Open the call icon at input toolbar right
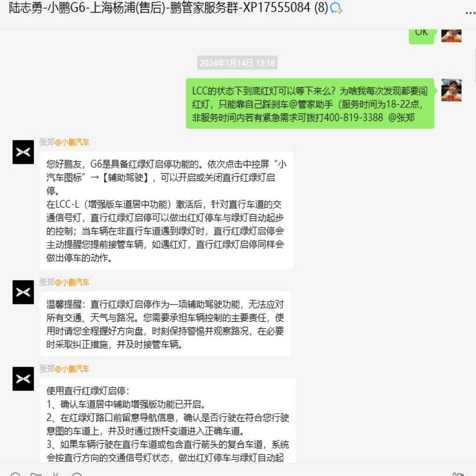The height and width of the screenshot is (476, 476). [x=458, y=474]
